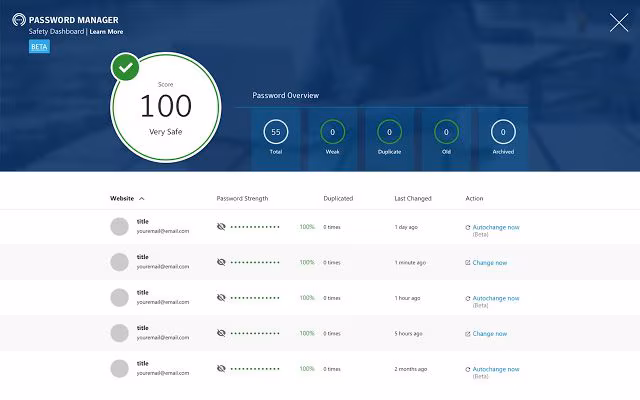The image size is (640, 400).
Task: Click the "1 hour ago" cell
Action: click(x=407, y=298)
